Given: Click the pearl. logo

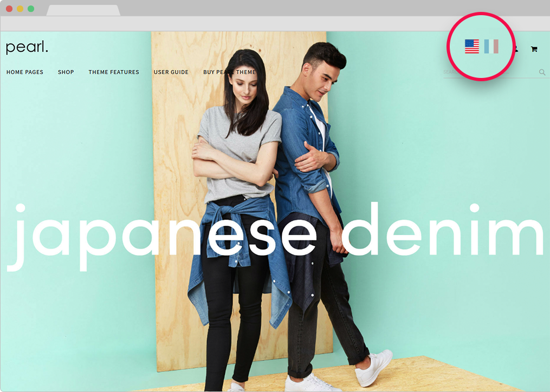Looking at the screenshot, I should [27, 48].
